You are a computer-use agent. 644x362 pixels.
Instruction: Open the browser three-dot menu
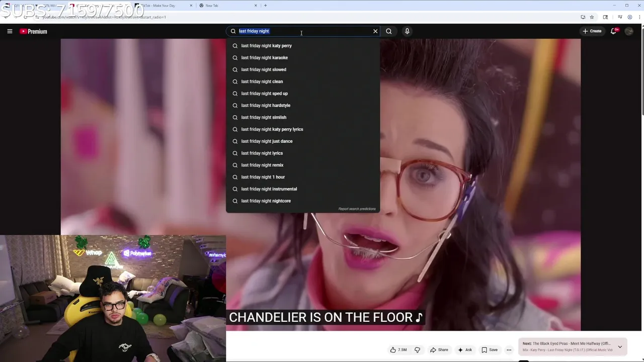[x=639, y=17]
